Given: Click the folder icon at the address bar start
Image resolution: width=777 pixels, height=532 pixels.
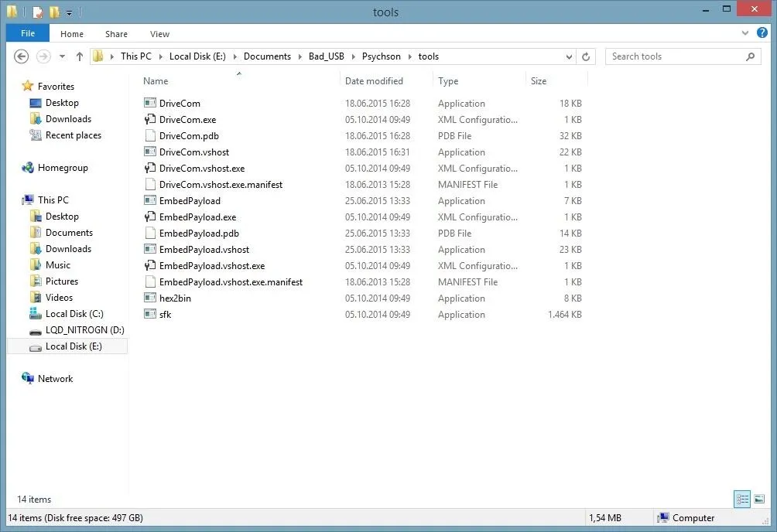Looking at the screenshot, I should (x=98, y=56).
